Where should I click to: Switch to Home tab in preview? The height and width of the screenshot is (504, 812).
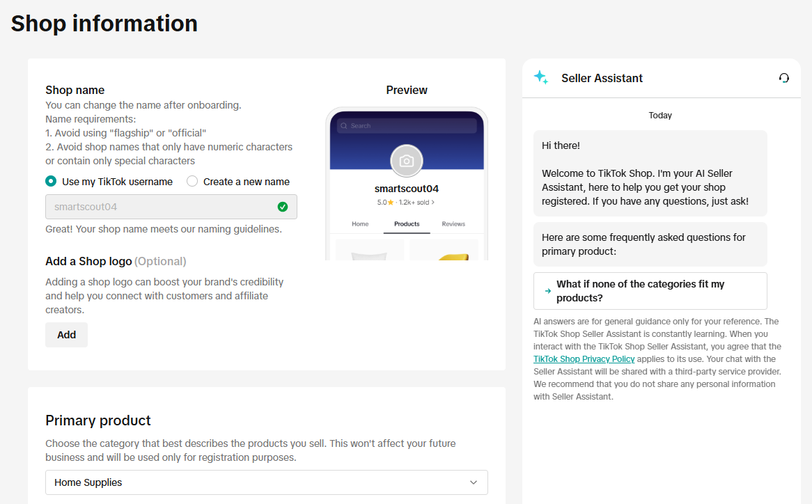point(361,224)
